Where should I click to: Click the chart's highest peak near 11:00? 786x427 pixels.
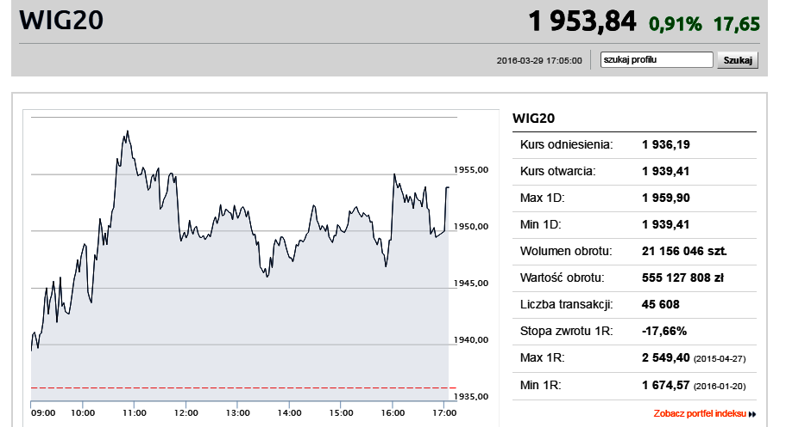coord(127,132)
